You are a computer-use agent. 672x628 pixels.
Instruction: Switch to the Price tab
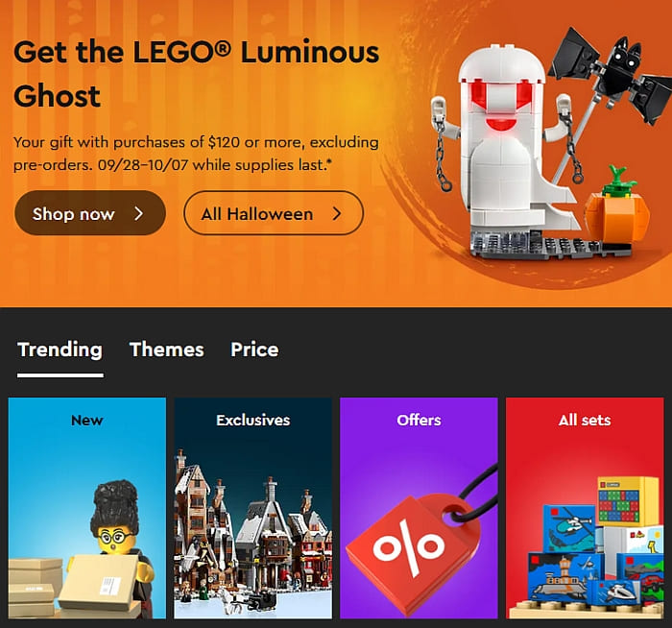coord(254,350)
